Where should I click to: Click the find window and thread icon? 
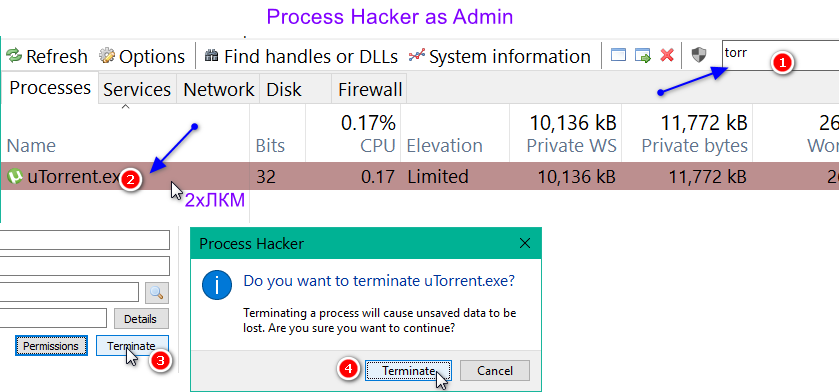coord(643,55)
